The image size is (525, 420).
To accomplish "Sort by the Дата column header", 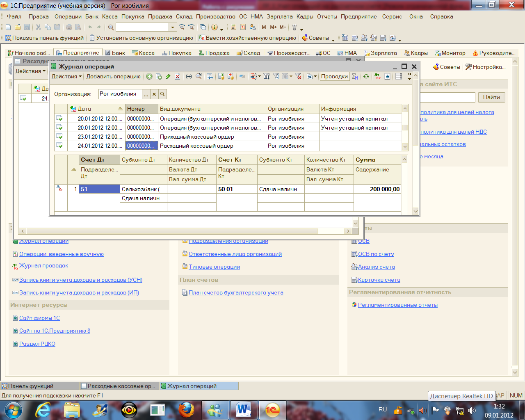I will point(100,109).
